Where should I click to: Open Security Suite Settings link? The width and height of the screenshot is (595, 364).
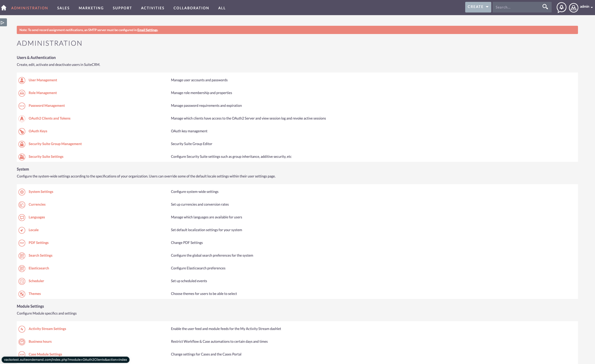(x=46, y=156)
